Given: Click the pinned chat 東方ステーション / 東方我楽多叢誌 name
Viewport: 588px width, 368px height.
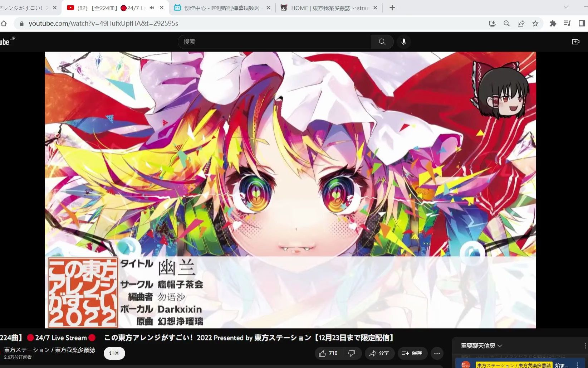Looking at the screenshot, I should point(514,365).
